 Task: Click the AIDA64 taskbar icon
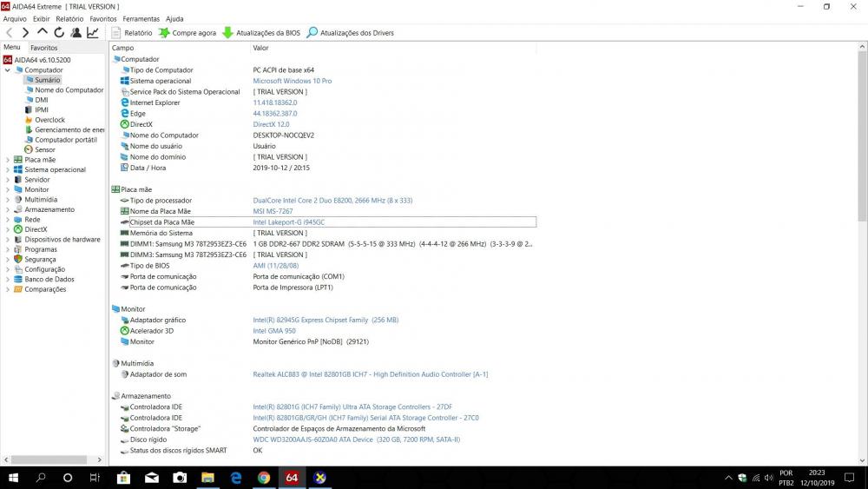click(x=292, y=478)
